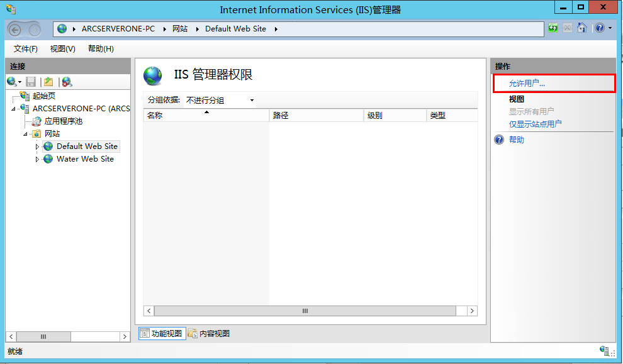The width and height of the screenshot is (623, 364).
Task: Select Water Web Site in the tree
Action: point(85,159)
